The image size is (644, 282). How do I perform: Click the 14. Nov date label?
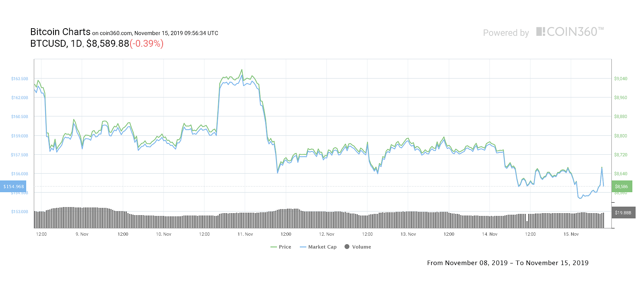[489, 234]
